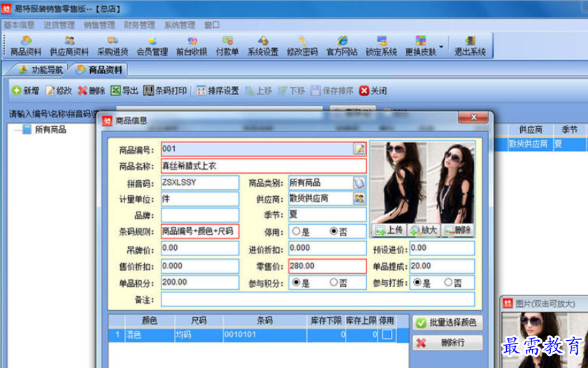Click 下移 toolbar button
This screenshot has width=588, height=368.
(292, 91)
